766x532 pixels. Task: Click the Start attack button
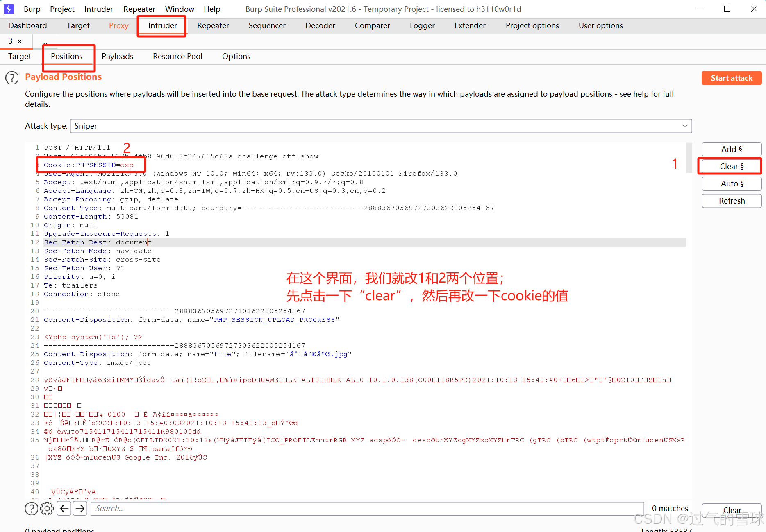point(731,78)
